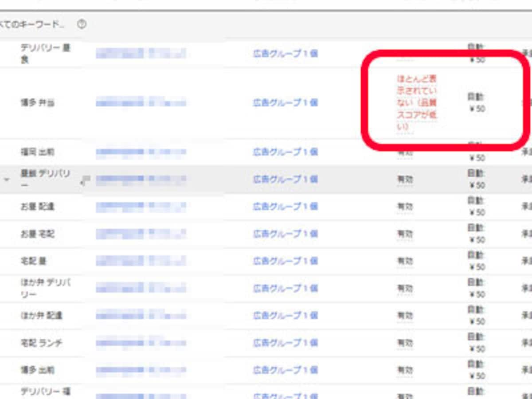Open blurred campaign link in ほか弁 配達 row
This screenshot has width=532, height=399.
tap(141, 316)
